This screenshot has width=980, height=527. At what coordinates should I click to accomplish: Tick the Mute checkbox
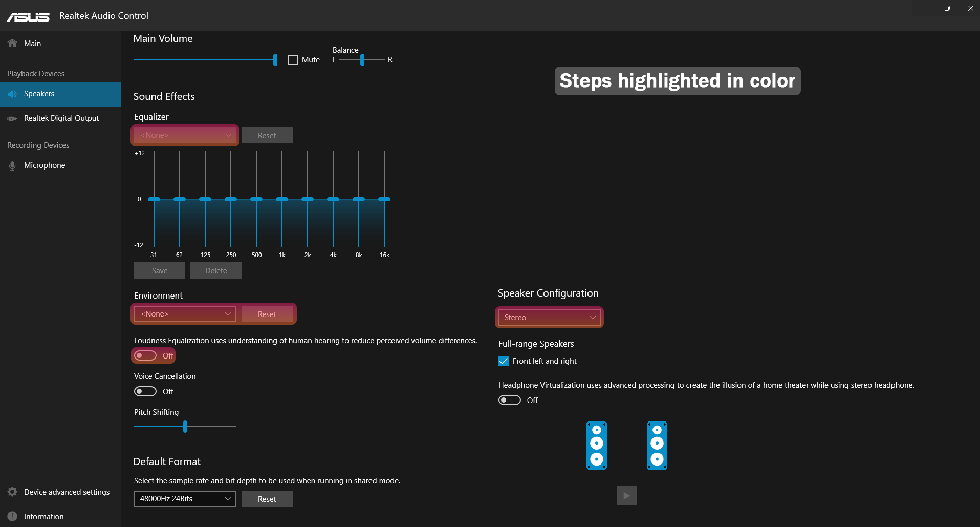tap(293, 60)
